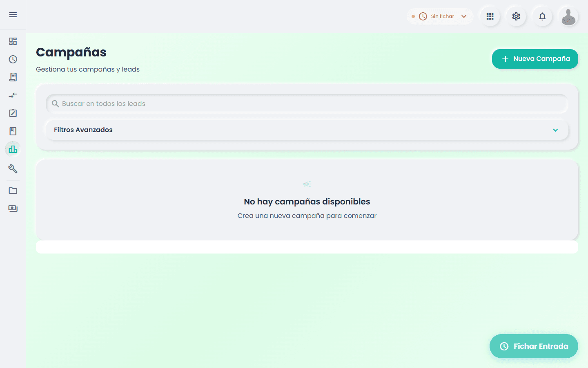Show notifications with the bell icon
The height and width of the screenshot is (368, 588).
(x=542, y=16)
